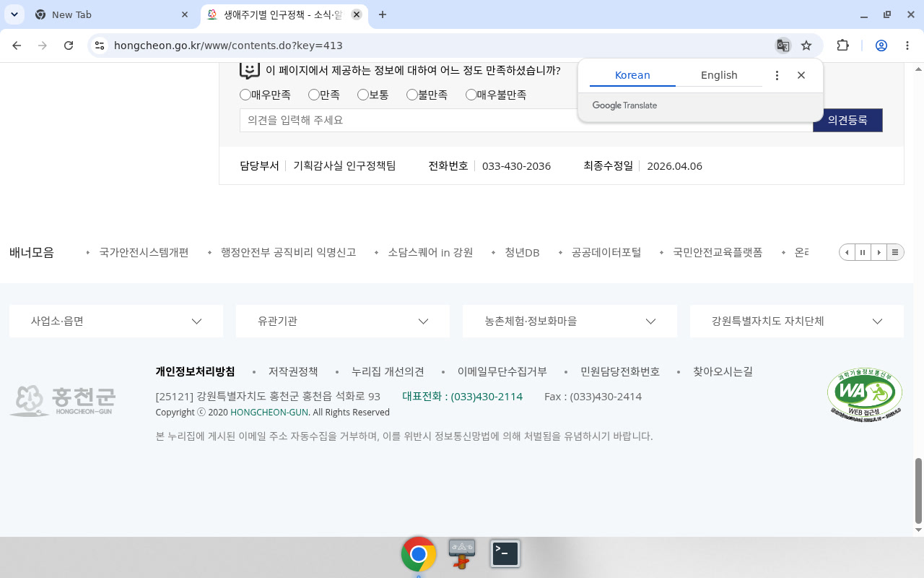Open site information icon in address bar
The height and width of the screenshot is (578, 924).
coord(100,46)
